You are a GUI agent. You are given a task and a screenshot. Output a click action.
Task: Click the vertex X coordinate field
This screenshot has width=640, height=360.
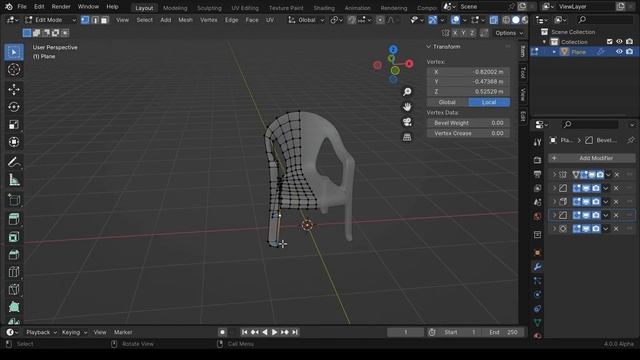(468, 72)
